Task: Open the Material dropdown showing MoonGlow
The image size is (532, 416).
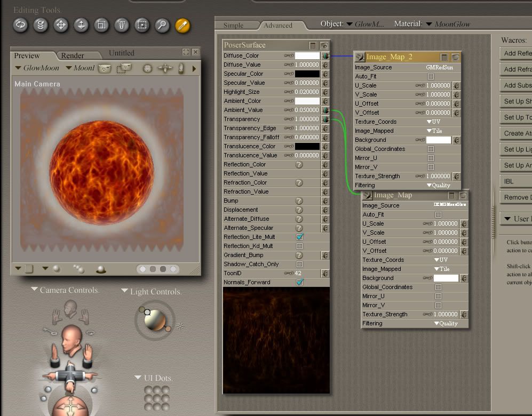Action: pyautogui.click(x=448, y=24)
